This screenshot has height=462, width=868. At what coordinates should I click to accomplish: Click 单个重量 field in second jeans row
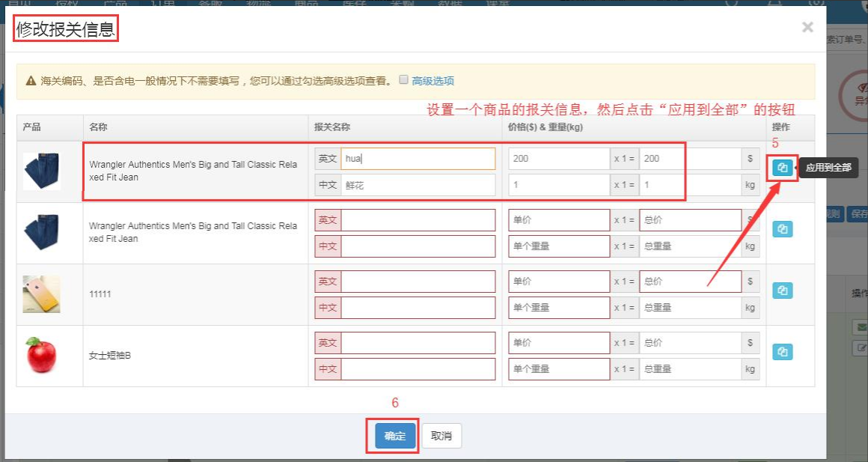point(558,246)
